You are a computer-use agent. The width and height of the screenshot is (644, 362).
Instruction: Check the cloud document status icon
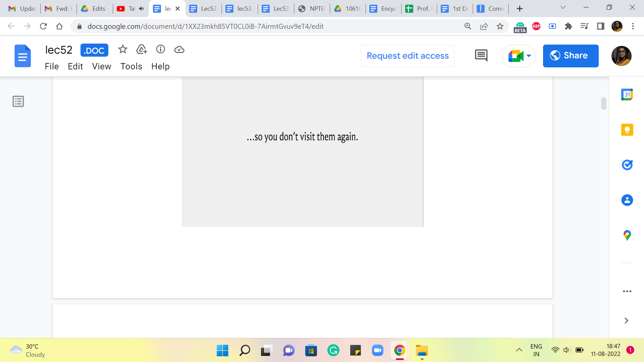(179, 50)
